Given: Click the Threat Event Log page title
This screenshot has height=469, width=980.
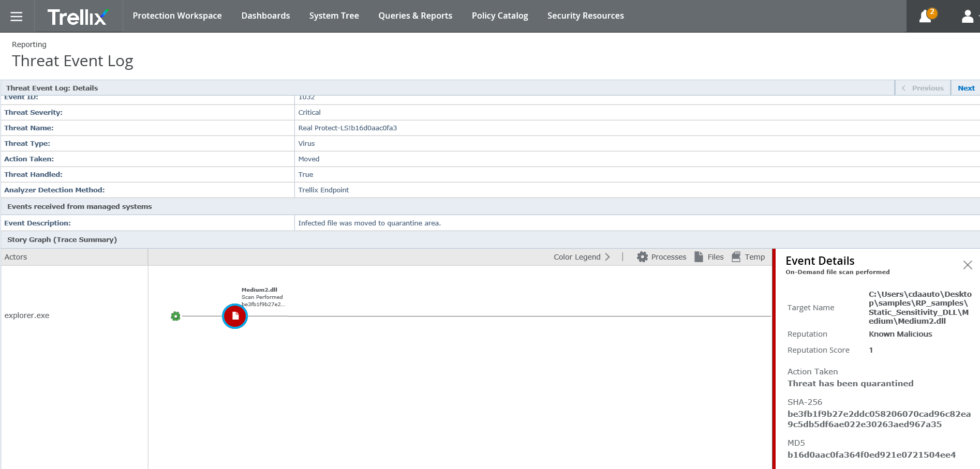Looking at the screenshot, I should [x=72, y=61].
